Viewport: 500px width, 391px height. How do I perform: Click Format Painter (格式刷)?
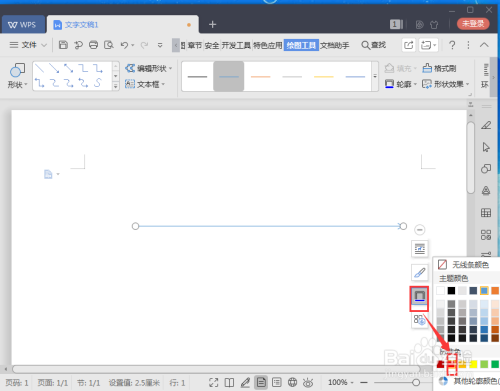click(x=439, y=68)
